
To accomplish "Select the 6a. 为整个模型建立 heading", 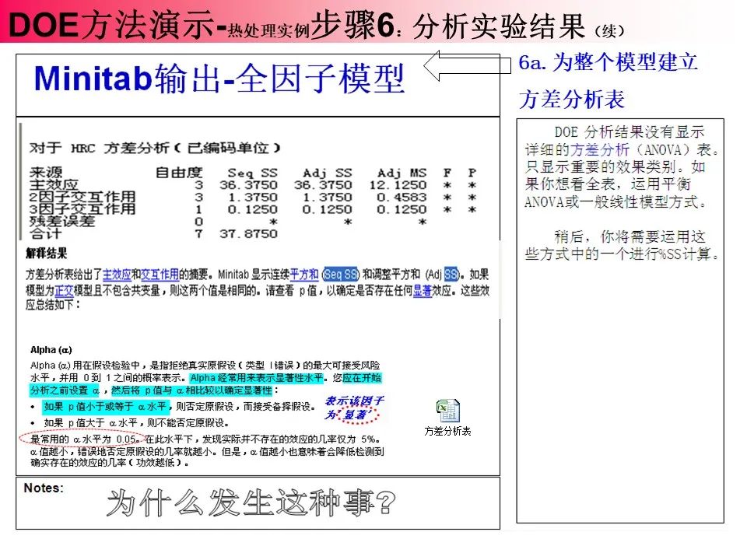I will [608, 62].
